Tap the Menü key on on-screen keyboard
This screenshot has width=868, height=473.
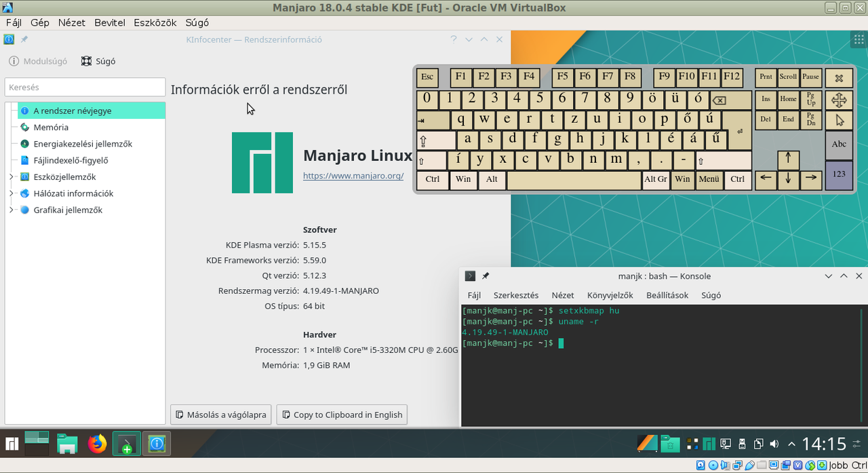[709, 180]
